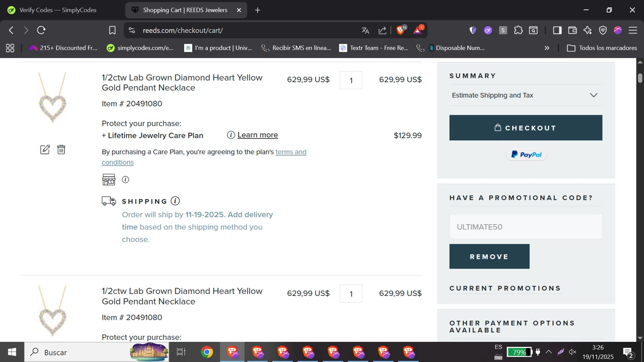Open second 1/2ctw Lab Grown Diamond Heart title
The height and width of the screenshot is (362, 644).
click(x=182, y=296)
